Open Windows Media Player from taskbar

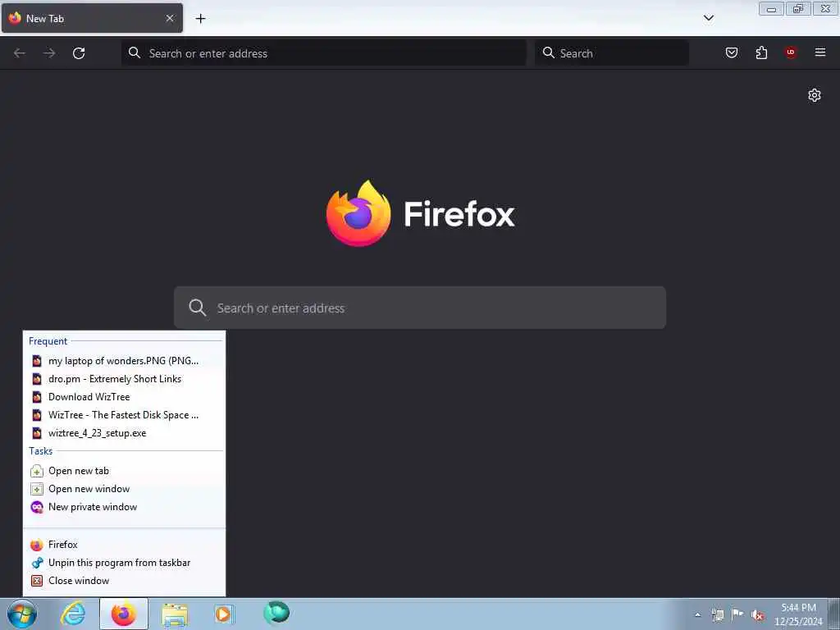[x=224, y=614]
